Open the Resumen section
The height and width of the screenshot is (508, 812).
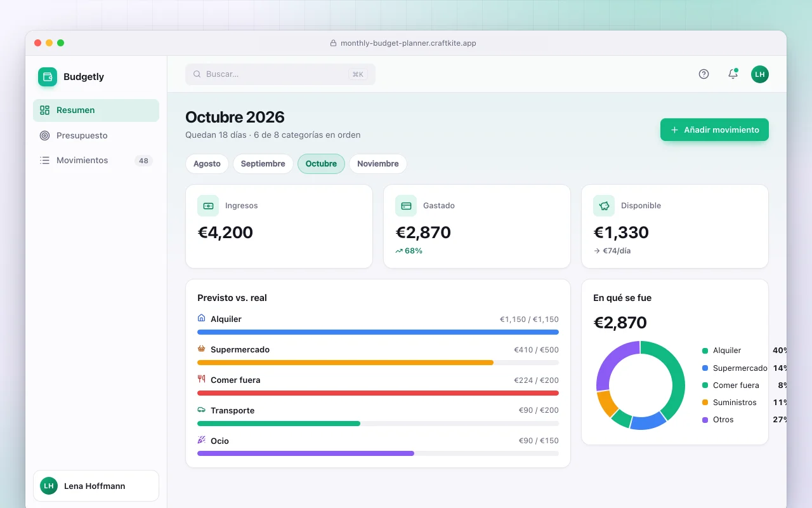click(96, 110)
